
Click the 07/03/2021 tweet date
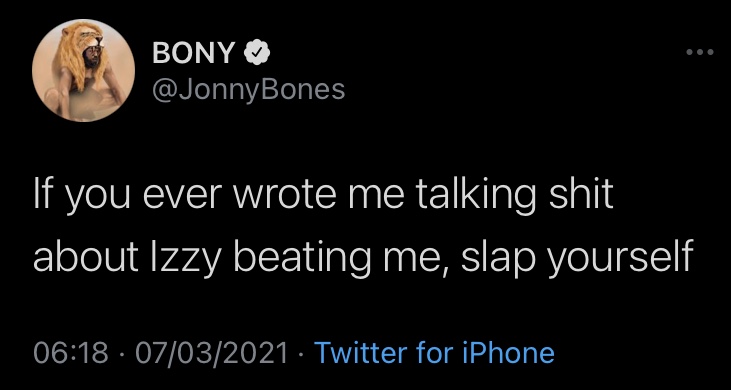[x=211, y=353]
